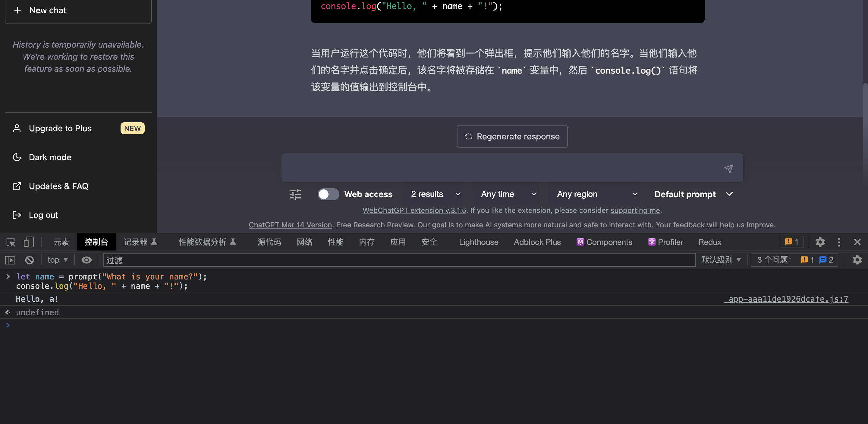Screen dimensions: 868x424
Task: Open WebChatGPT options sliders icon
Action: [x=295, y=194]
